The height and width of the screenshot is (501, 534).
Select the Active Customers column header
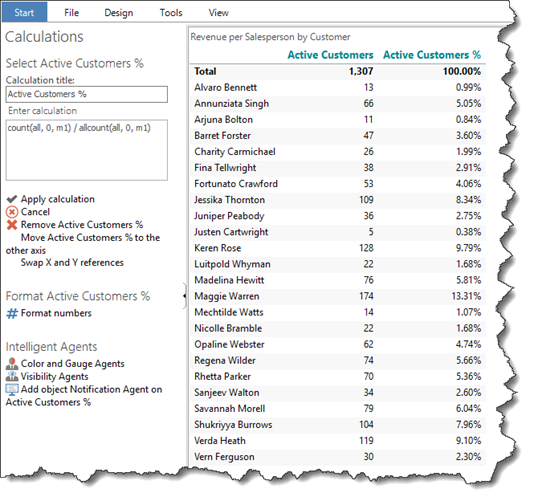(x=330, y=55)
